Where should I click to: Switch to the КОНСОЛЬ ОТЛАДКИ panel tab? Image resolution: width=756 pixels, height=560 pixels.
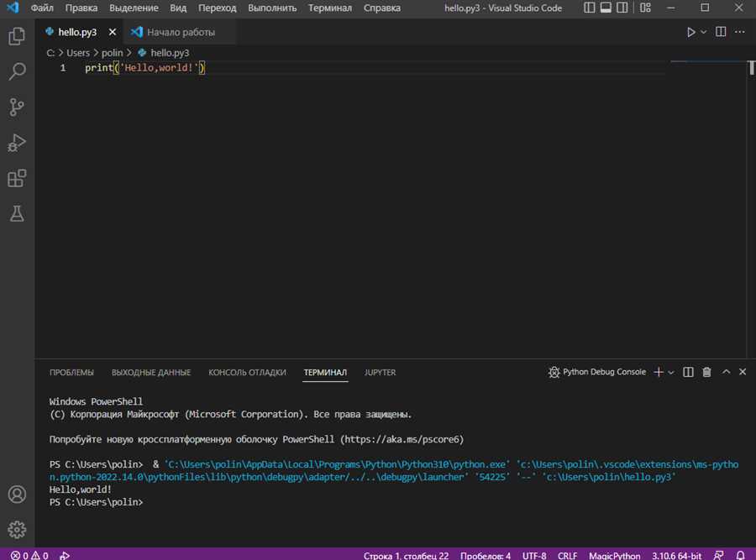247,372
